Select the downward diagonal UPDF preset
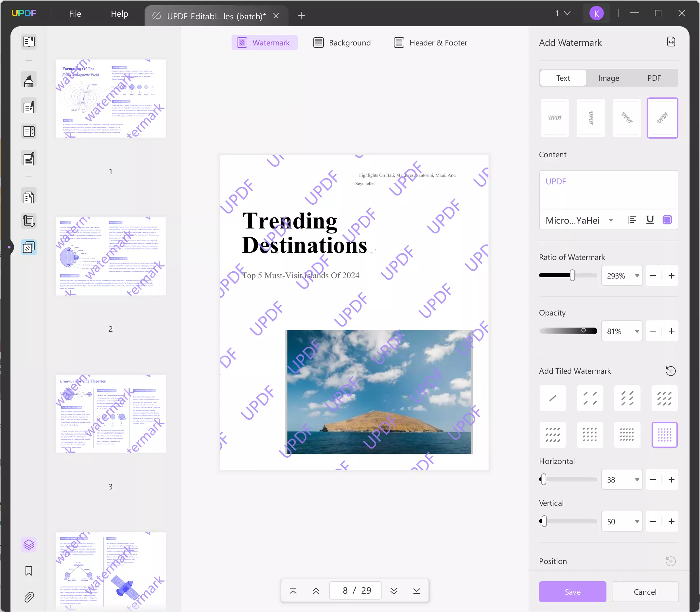The image size is (700, 612). tap(626, 118)
